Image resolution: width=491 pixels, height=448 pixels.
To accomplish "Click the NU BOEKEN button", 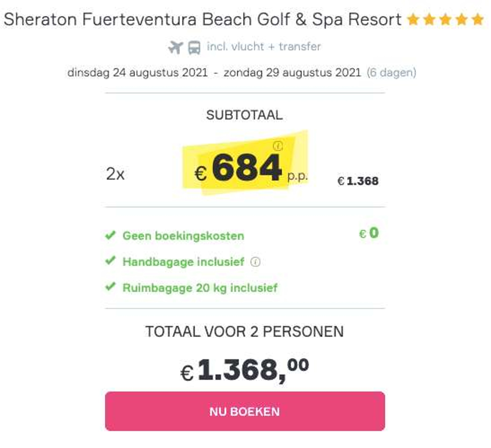I will (x=245, y=411).
